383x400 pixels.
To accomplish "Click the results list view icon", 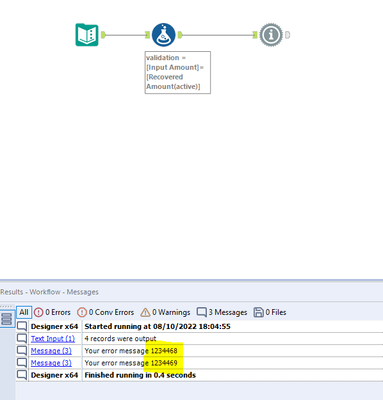I will point(7,319).
